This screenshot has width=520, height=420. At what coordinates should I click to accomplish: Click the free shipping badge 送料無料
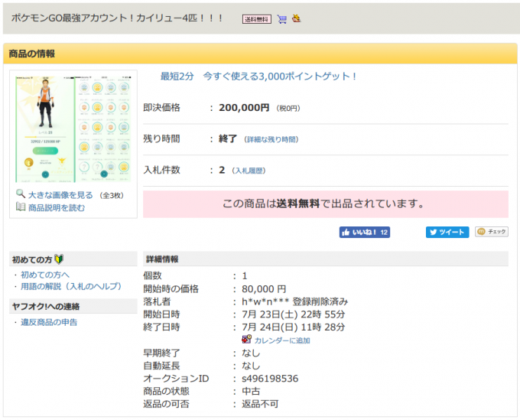coord(257,19)
